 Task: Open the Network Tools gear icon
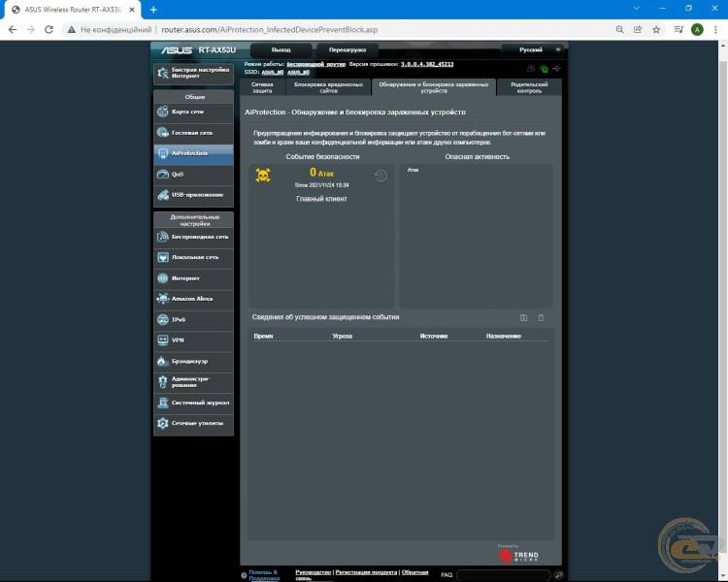[x=162, y=423]
